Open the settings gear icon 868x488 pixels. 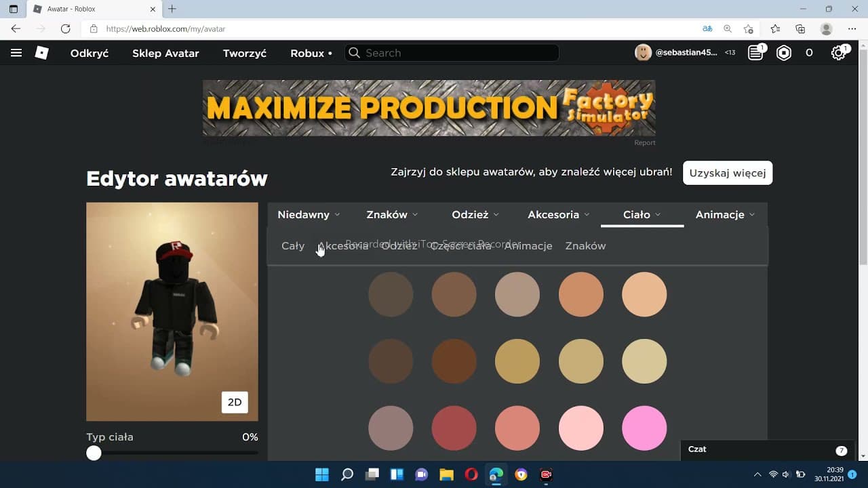[x=839, y=53]
